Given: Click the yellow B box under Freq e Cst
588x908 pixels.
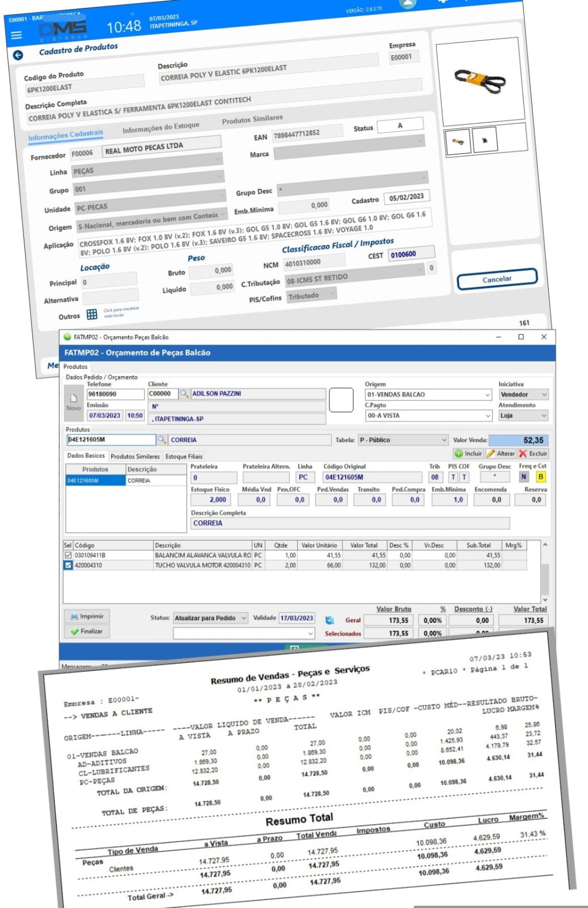Looking at the screenshot, I should (540, 477).
